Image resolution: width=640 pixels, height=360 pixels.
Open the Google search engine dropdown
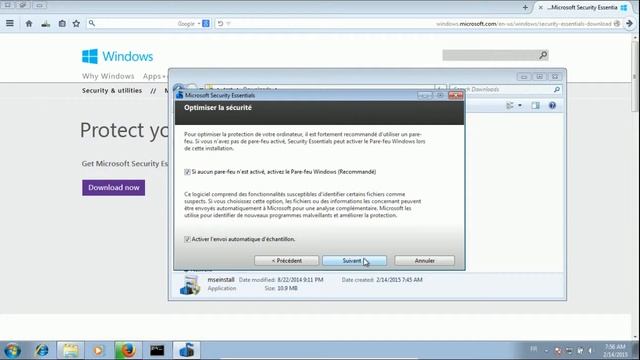(x=199, y=24)
